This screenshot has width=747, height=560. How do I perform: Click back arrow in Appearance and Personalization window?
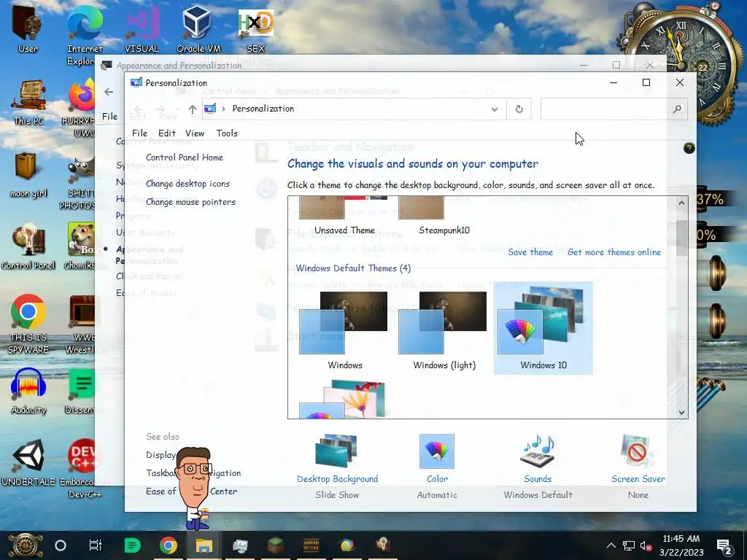109,92
